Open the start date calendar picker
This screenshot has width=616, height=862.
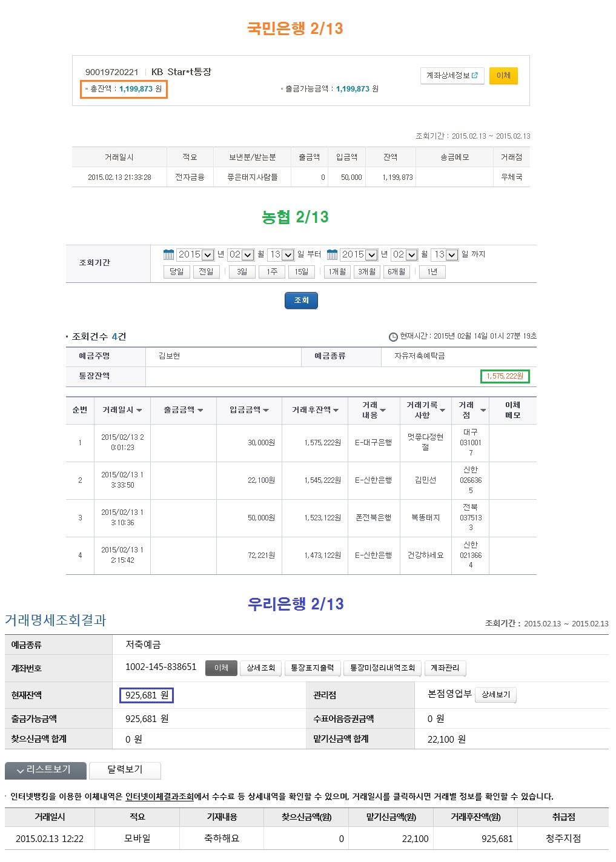168,254
